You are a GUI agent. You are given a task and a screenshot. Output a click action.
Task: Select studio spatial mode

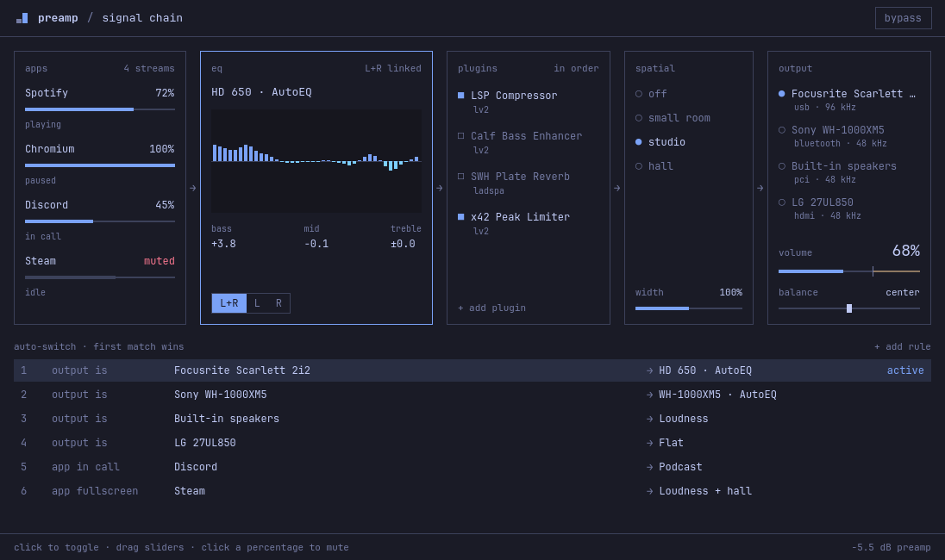click(x=660, y=142)
